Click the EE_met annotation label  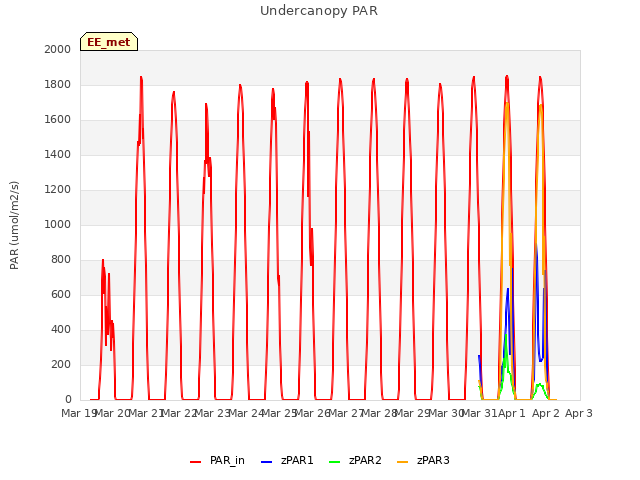109,42
